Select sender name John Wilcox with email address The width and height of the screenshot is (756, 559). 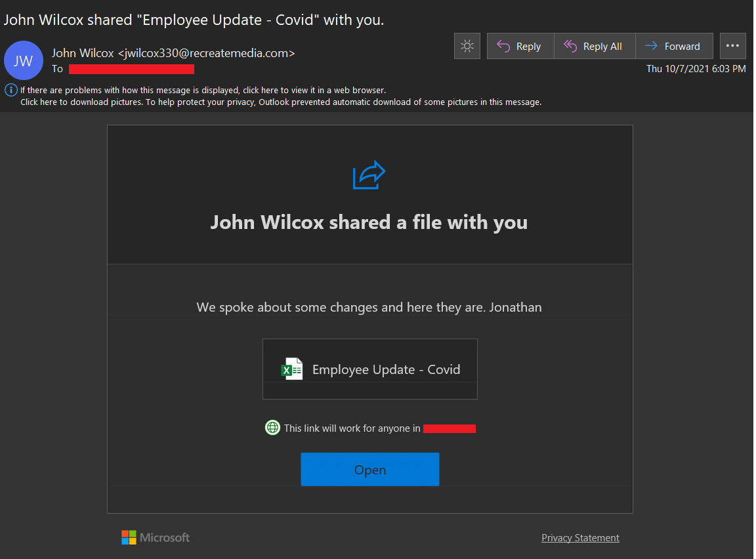tap(173, 53)
